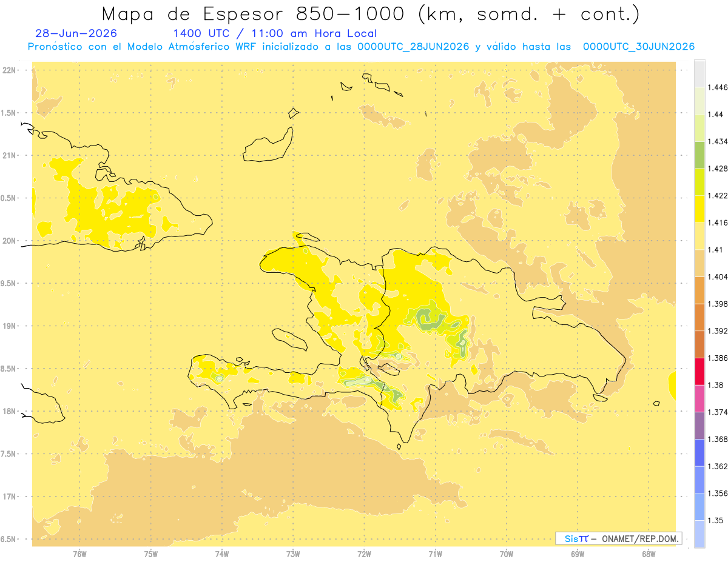Click the legend value '1.38'
This screenshot has width=728, height=562.
(715, 385)
